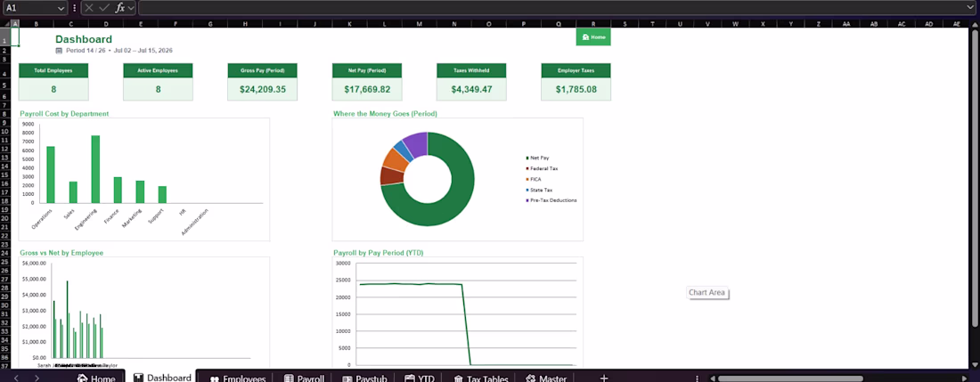980x382 pixels.
Task: Select the Dashboard sheet tab
Action: click(x=161, y=378)
